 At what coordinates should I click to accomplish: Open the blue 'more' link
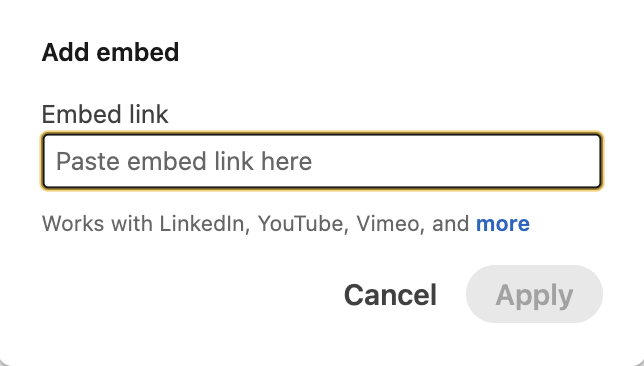503,223
